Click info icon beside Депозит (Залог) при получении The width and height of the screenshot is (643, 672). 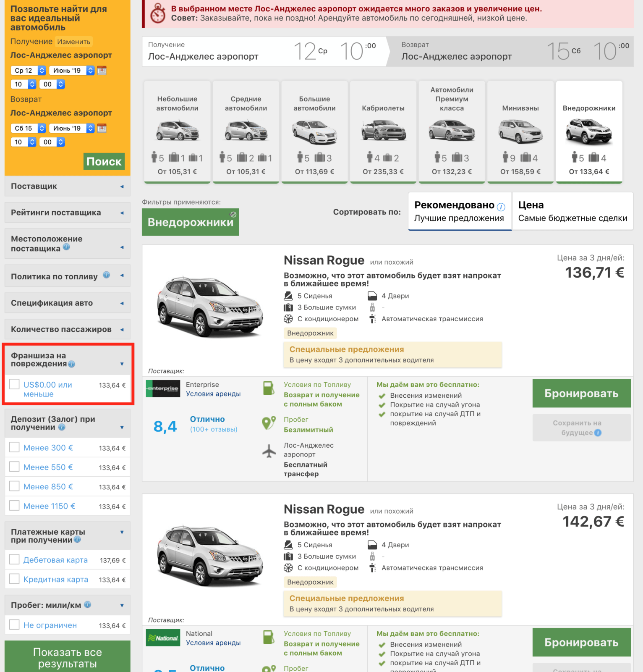tap(62, 427)
